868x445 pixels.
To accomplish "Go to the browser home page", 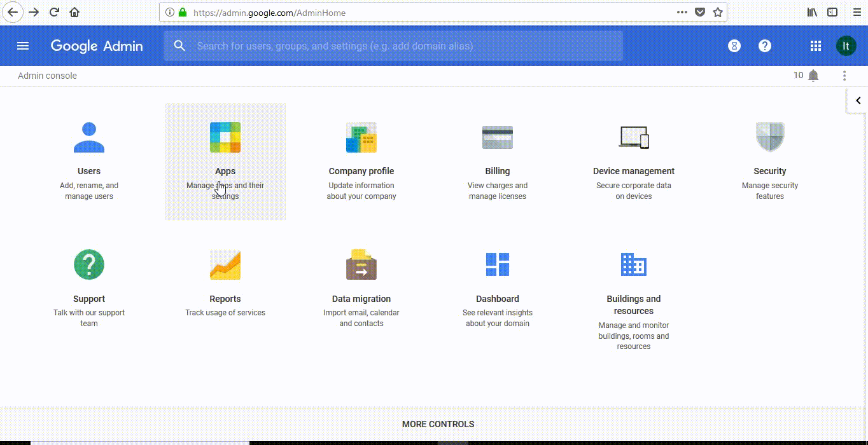I will pyautogui.click(x=74, y=12).
